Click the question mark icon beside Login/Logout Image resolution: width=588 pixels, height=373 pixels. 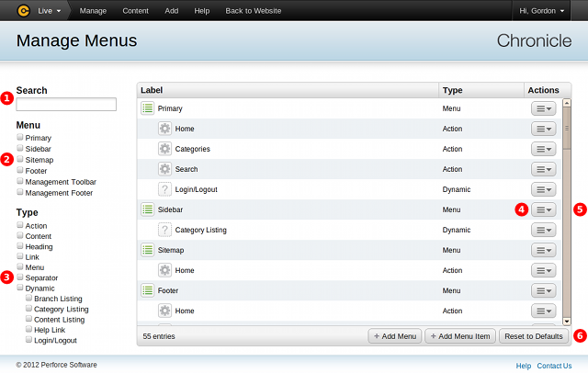(164, 189)
